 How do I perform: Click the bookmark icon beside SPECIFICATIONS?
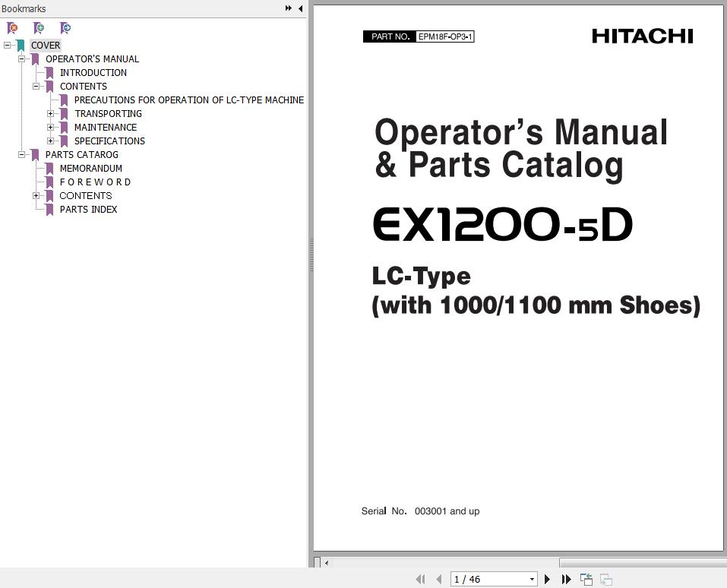64,141
